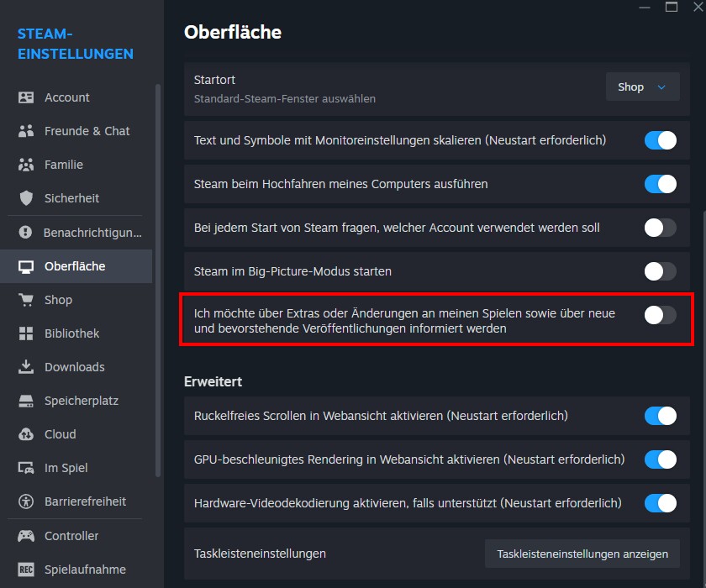Go to Familie settings
The image size is (706, 588).
click(x=64, y=165)
